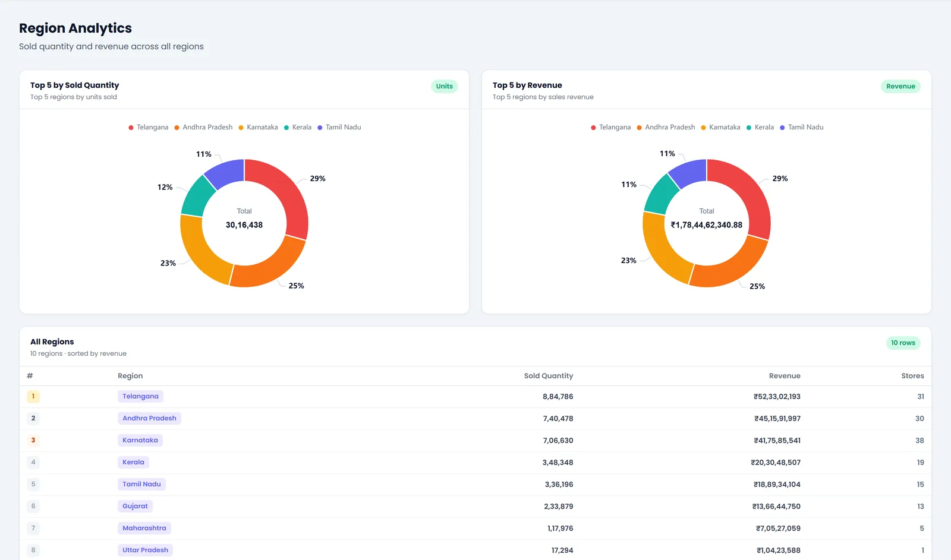Select the Karnataka region tag in table
Image resolution: width=951 pixels, height=560 pixels.
point(140,440)
